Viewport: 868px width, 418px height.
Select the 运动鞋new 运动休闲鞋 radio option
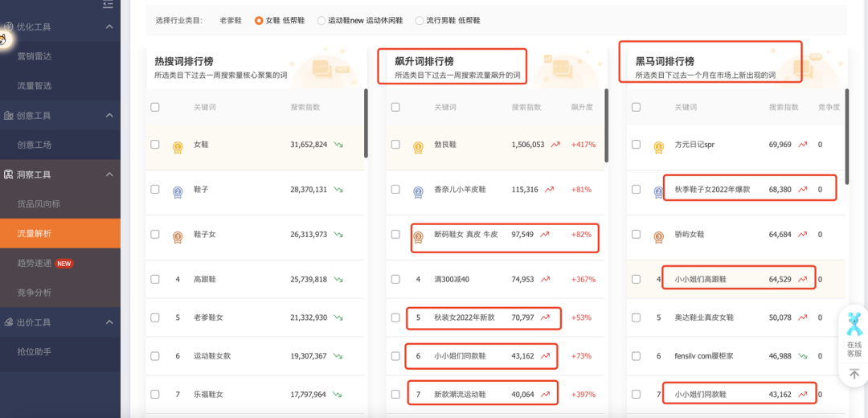click(x=321, y=20)
